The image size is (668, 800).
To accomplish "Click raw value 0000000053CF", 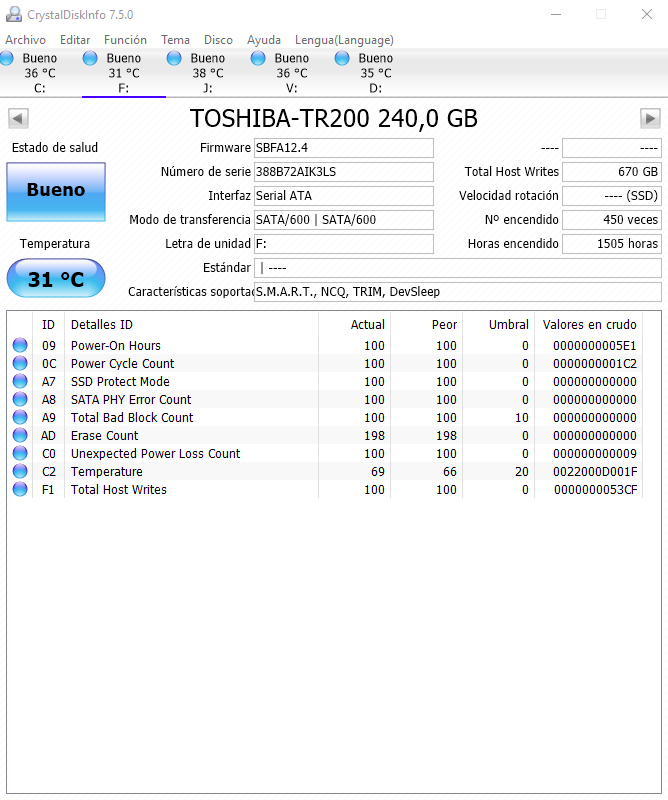I will tap(596, 489).
